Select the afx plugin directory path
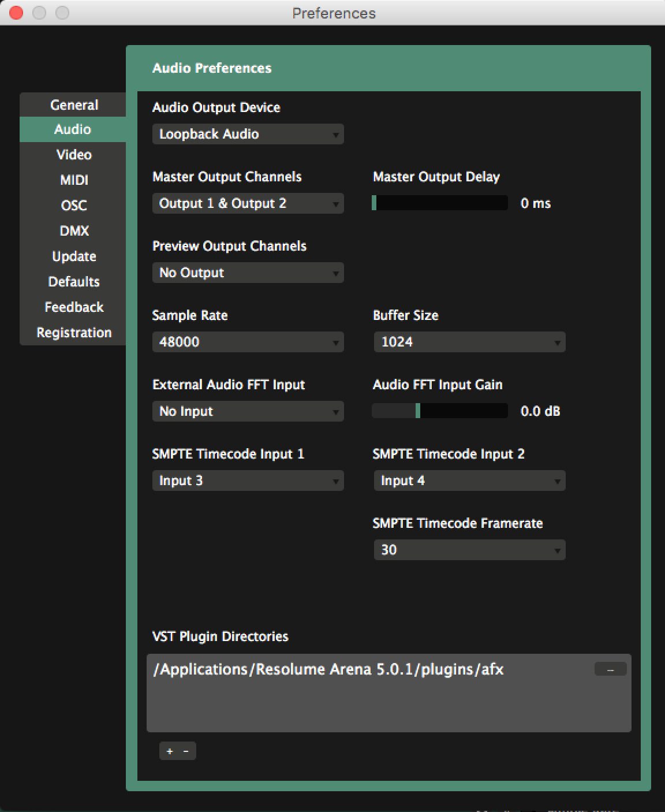The height and width of the screenshot is (812, 665). (329, 669)
